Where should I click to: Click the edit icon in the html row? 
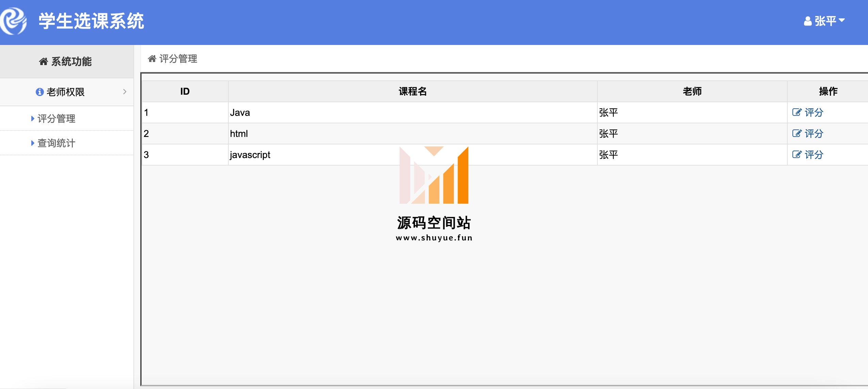797,134
